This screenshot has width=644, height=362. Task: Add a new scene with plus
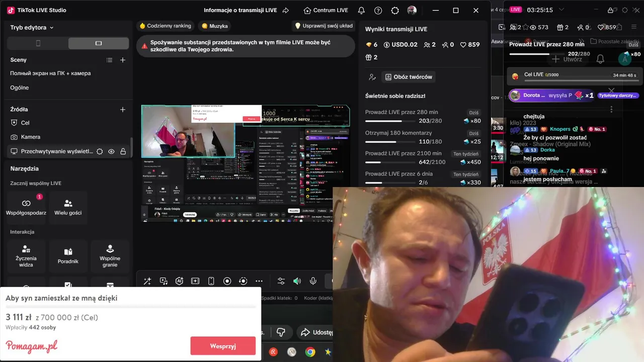tap(122, 60)
